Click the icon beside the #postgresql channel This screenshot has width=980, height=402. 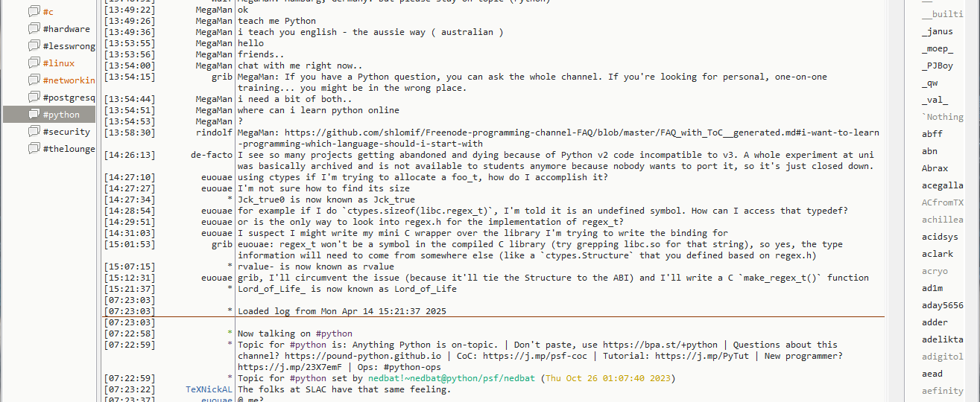click(x=34, y=98)
